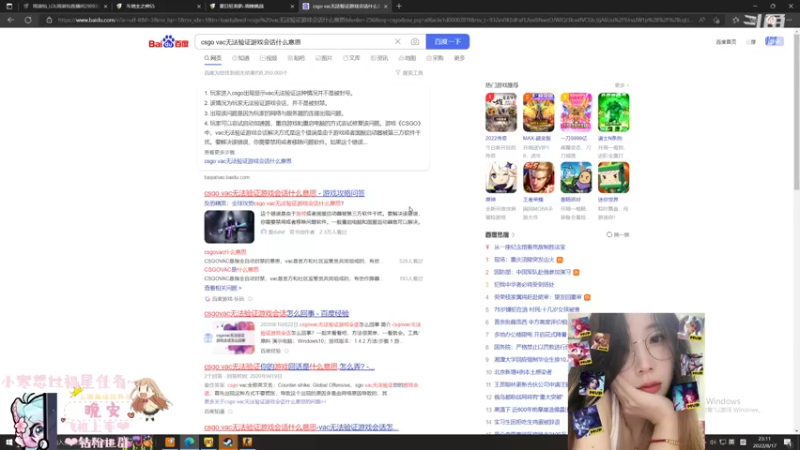This screenshot has height=450, width=800.
Task: Open hot search item number 4
Action: pyautogui.click(x=538, y=297)
